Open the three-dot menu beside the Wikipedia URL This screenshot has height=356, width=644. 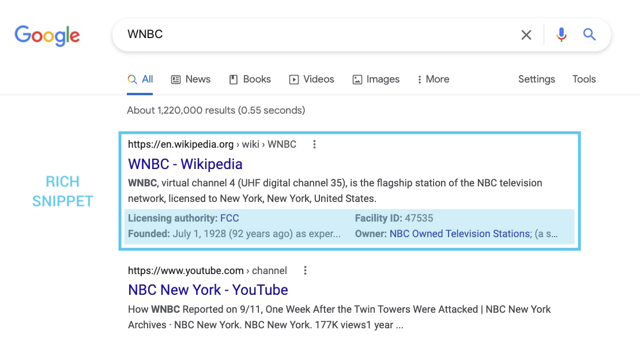[314, 144]
